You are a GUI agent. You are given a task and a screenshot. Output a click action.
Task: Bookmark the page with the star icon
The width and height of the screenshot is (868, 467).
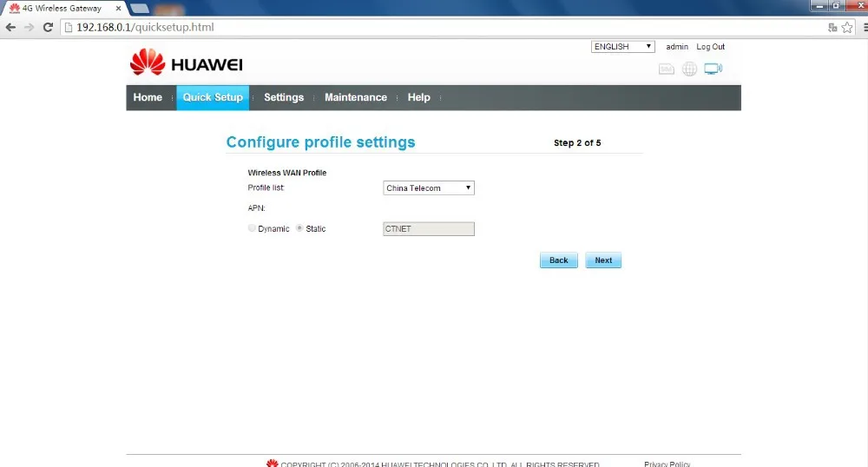(x=846, y=27)
